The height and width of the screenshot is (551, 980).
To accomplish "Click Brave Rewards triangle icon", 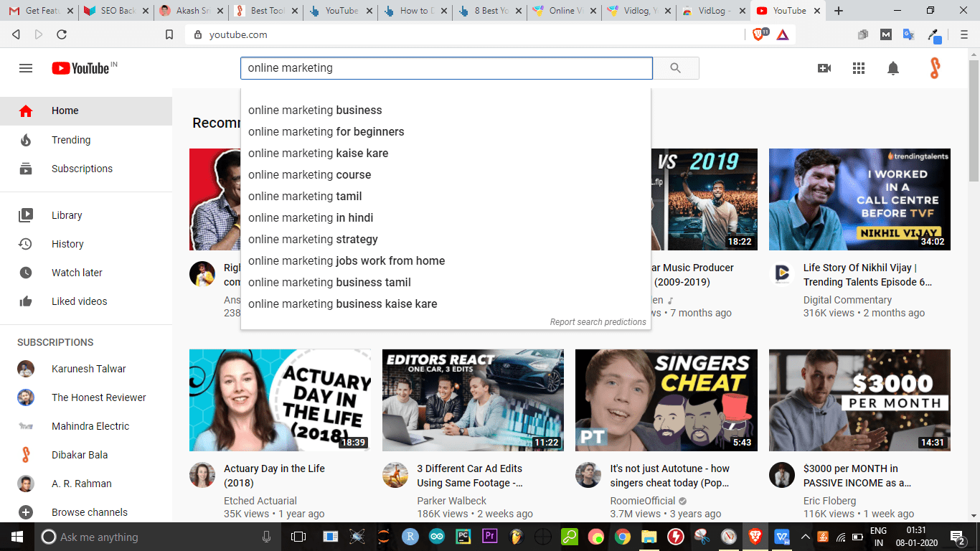I will point(783,34).
